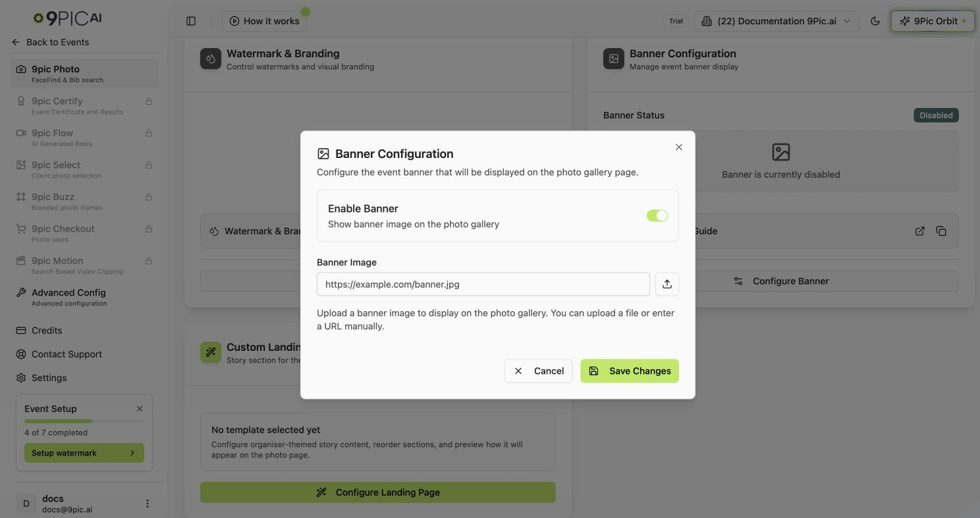Dismiss the Event Setup card
The height and width of the screenshot is (518, 980).
click(x=140, y=409)
